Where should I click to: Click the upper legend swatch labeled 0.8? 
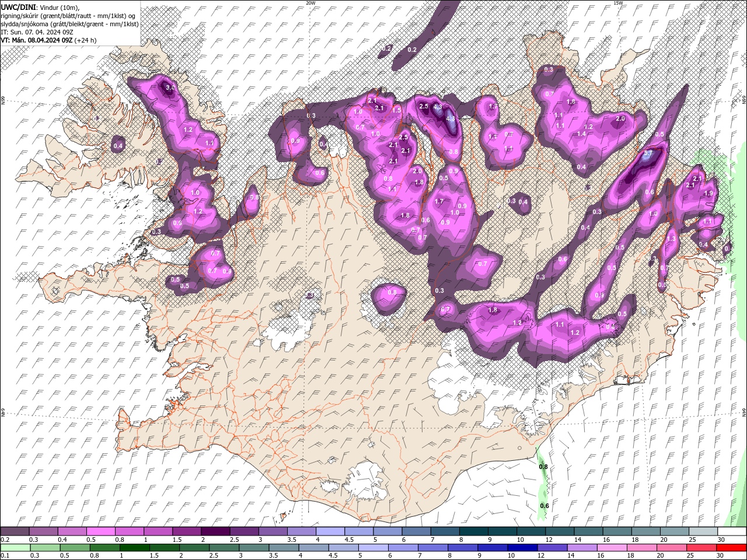pyautogui.click(x=130, y=531)
